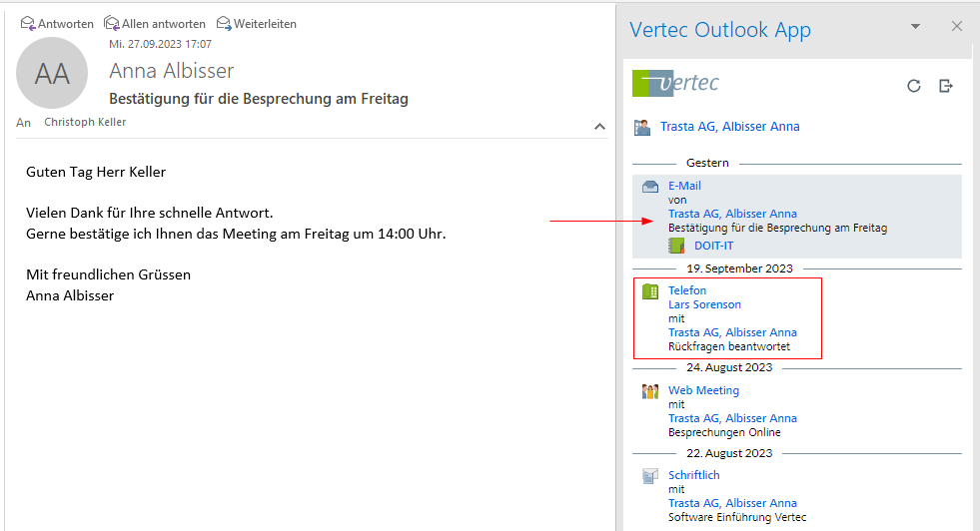Click the DOIT-IT project book icon
Screen dimensions: 980x531
pyautogui.click(x=677, y=246)
